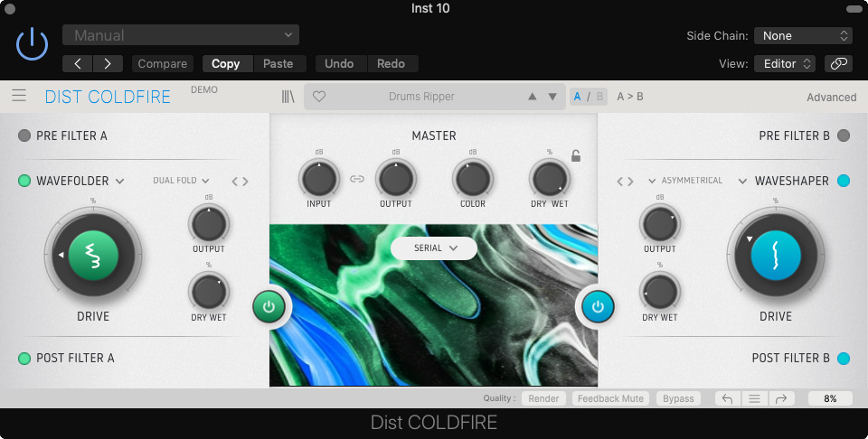Image resolution: width=868 pixels, height=439 pixels.
Task: Toggle the Dry Wet lock icon
Action: pyautogui.click(x=576, y=156)
